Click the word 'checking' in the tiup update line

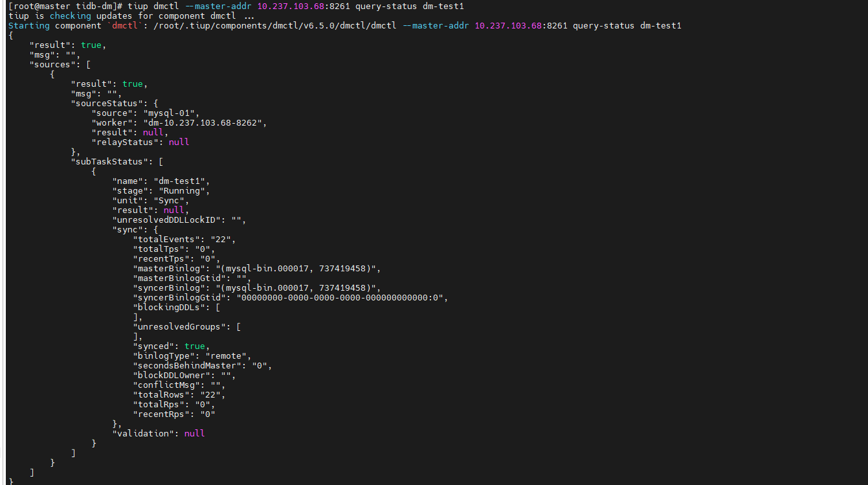coord(71,16)
